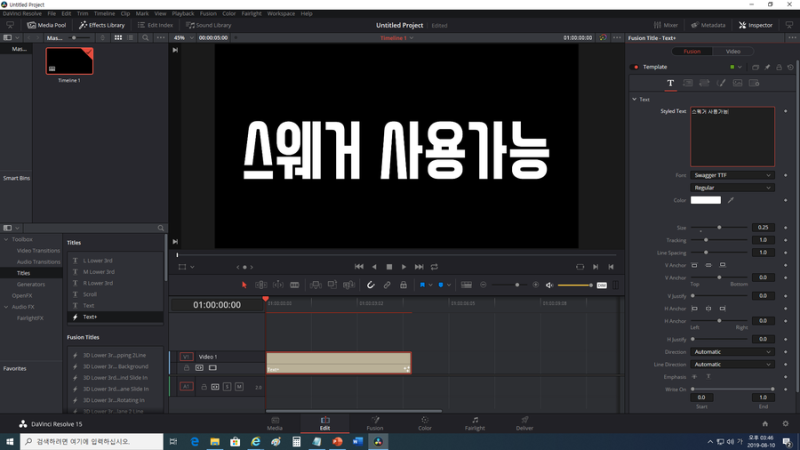
Task: Stop playback in viewer
Action: [389, 267]
